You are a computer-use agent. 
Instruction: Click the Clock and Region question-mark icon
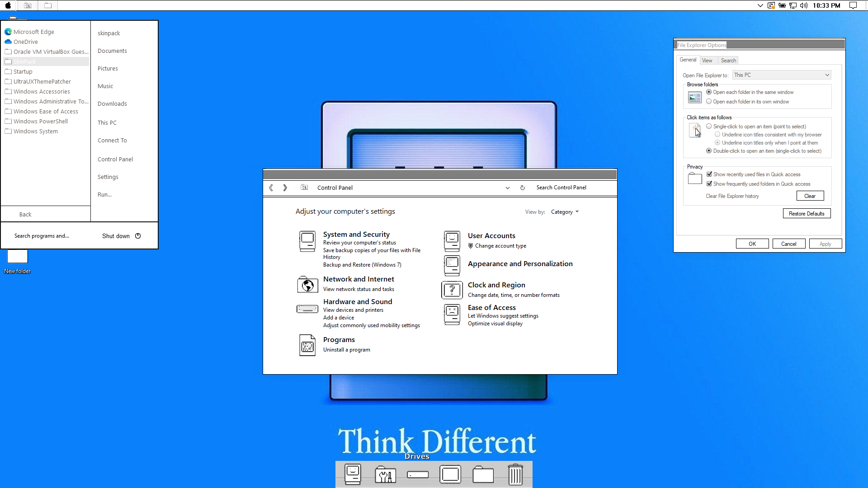452,290
